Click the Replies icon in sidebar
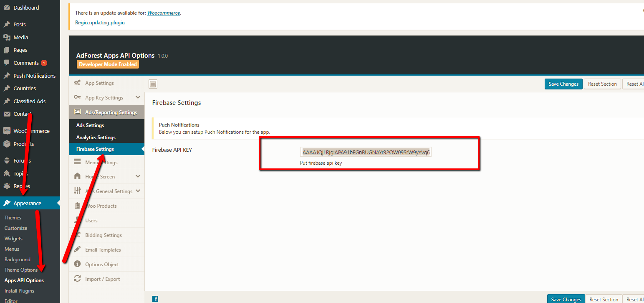 pos(7,186)
